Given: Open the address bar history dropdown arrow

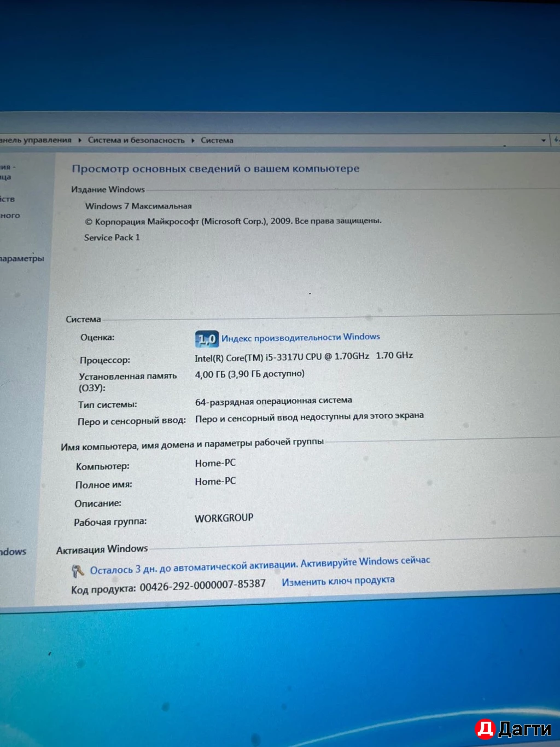Looking at the screenshot, I should [x=543, y=140].
